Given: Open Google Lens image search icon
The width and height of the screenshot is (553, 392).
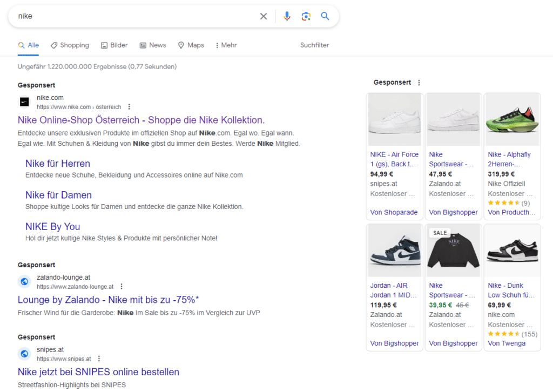Looking at the screenshot, I should click(306, 16).
